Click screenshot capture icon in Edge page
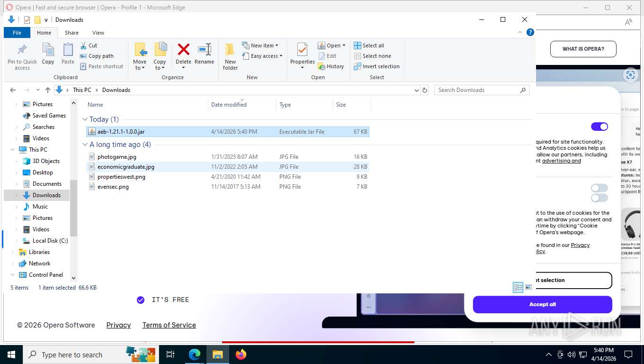This screenshot has width=644, height=364. [x=630, y=75]
